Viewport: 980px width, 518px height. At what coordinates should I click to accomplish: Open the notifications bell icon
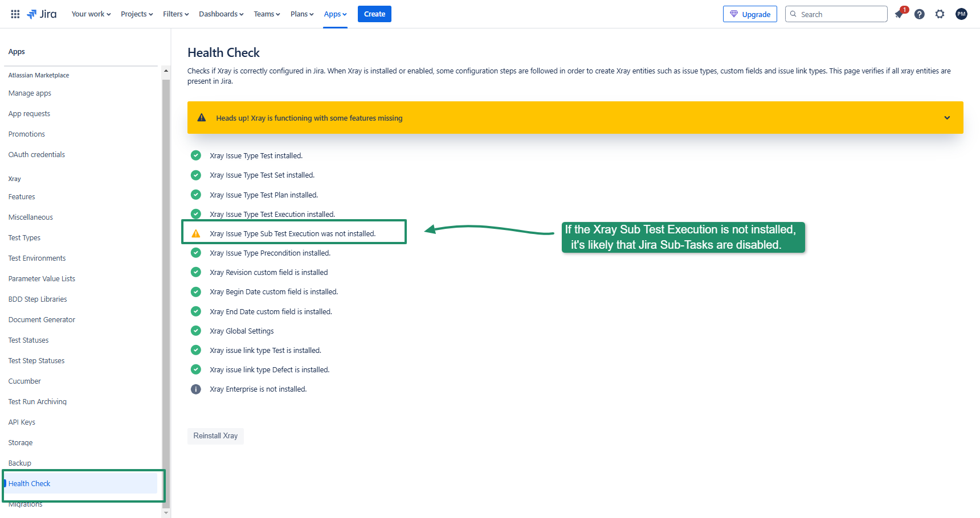coord(899,14)
